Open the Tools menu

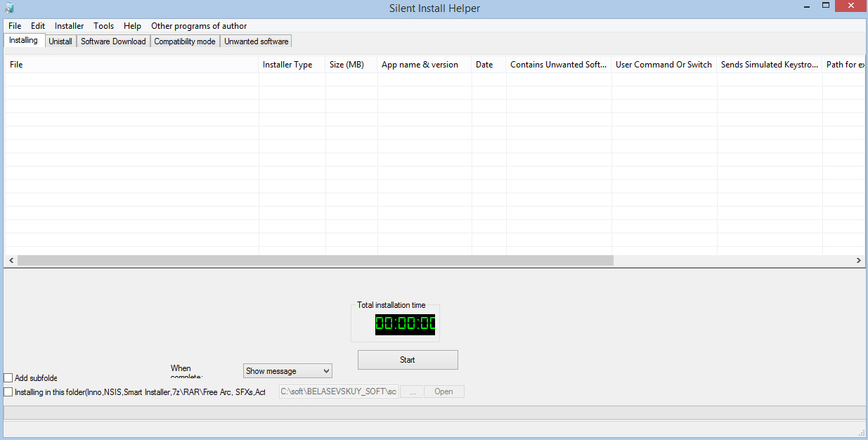104,26
